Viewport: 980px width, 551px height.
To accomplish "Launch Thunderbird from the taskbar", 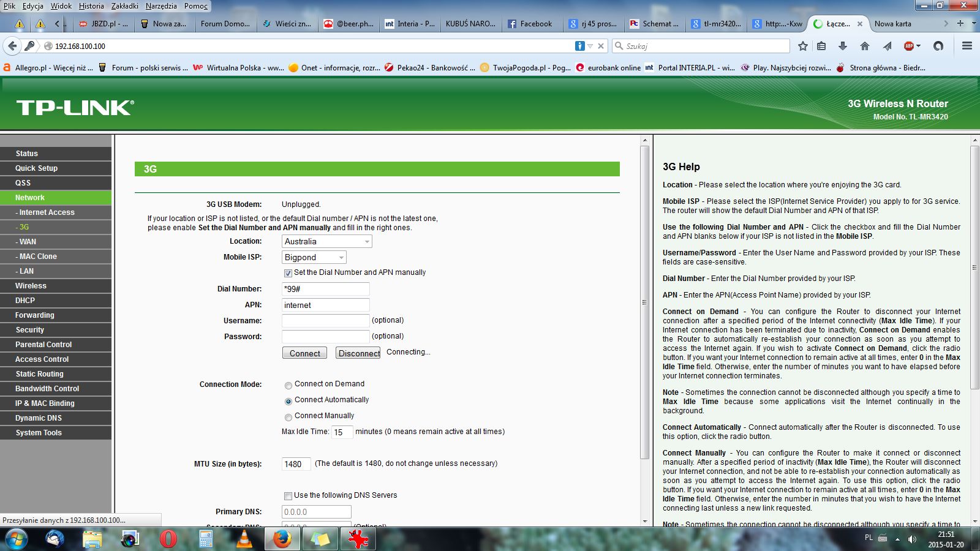I will [55, 539].
